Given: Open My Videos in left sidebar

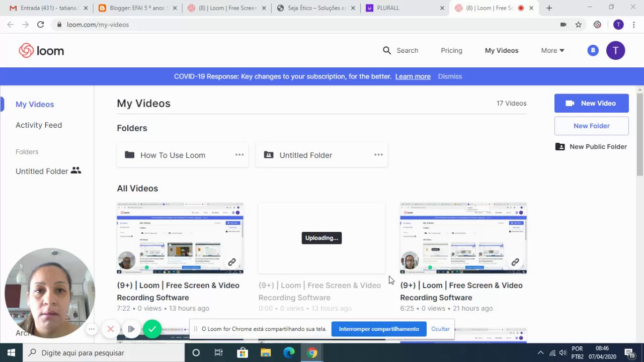Looking at the screenshot, I should click(35, 104).
